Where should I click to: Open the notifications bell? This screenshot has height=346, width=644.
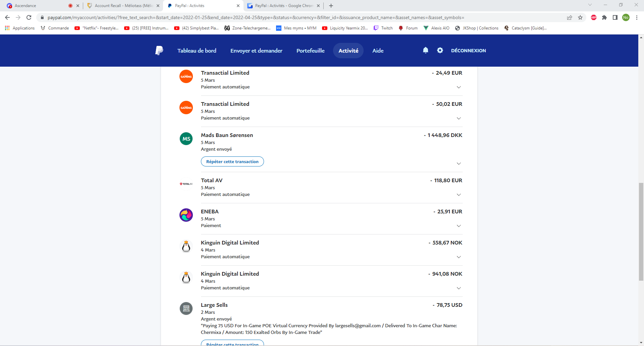click(426, 50)
